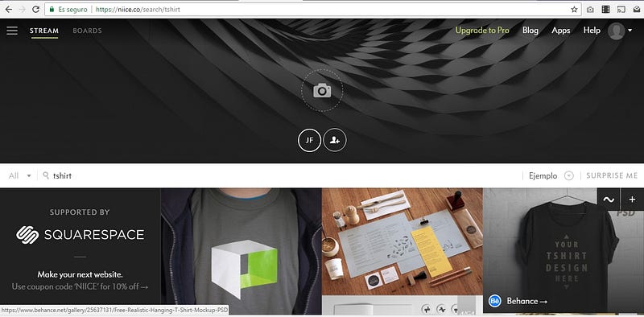
Task: Click the JF member circle
Action: pos(309,140)
